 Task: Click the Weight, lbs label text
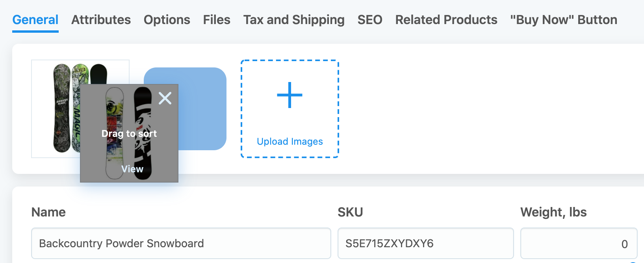[553, 212]
